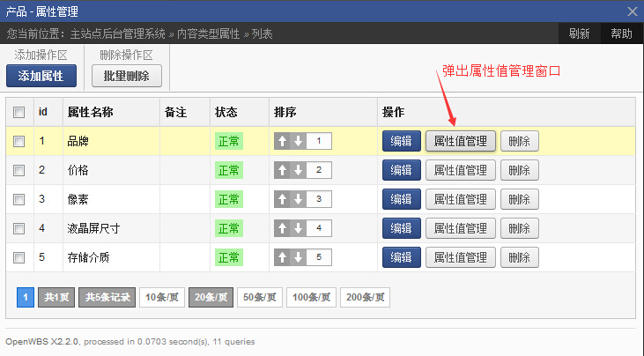
Task: Open 帮助 in the top bar
Action: point(621,33)
